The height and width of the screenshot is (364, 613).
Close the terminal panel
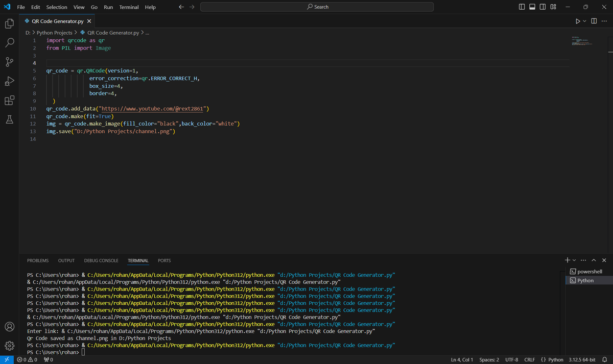[604, 260]
